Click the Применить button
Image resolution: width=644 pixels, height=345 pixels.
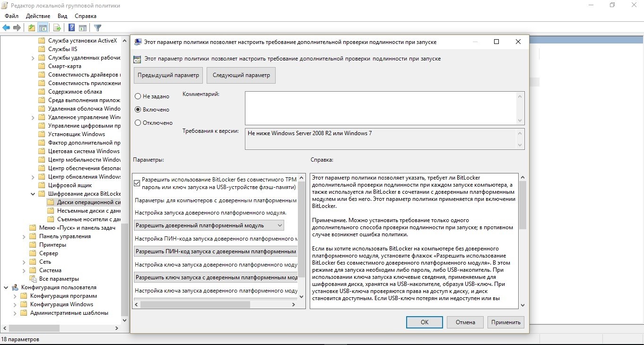point(506,322)
